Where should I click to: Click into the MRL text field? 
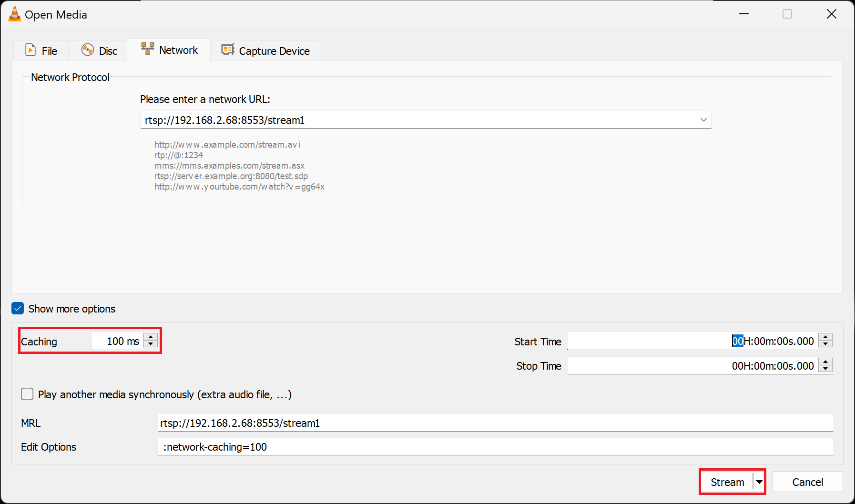point(495,423)
